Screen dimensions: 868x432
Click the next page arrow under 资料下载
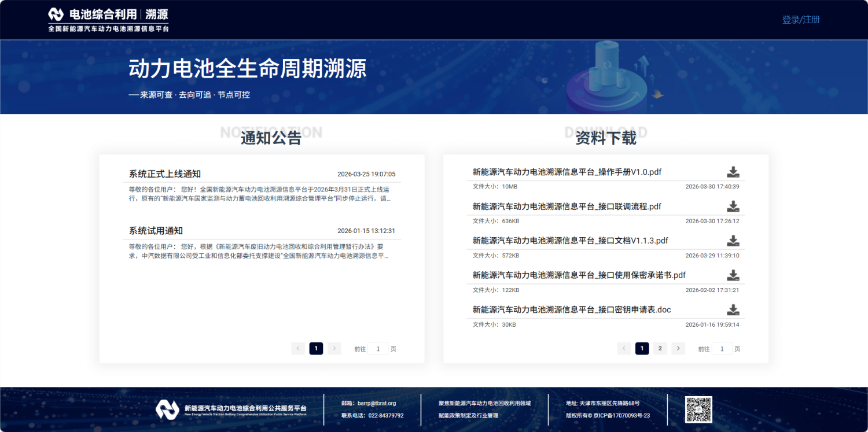[678, 348]
